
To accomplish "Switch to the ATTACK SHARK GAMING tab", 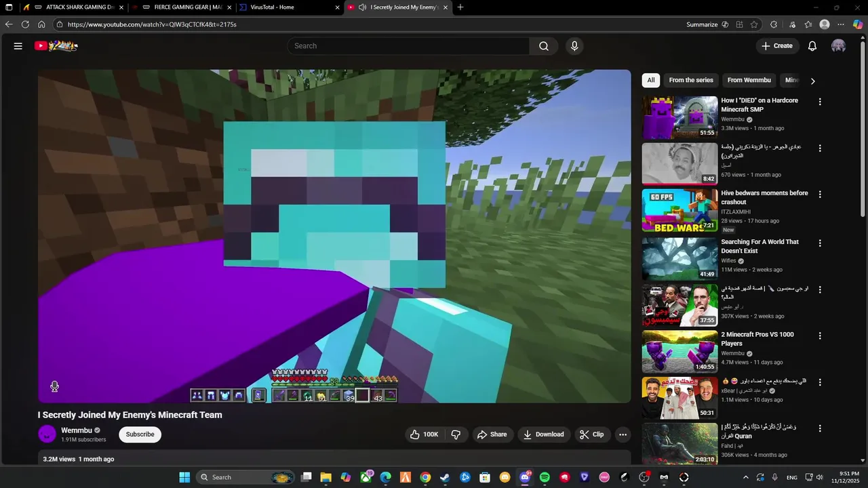I will tap(73, 7).
